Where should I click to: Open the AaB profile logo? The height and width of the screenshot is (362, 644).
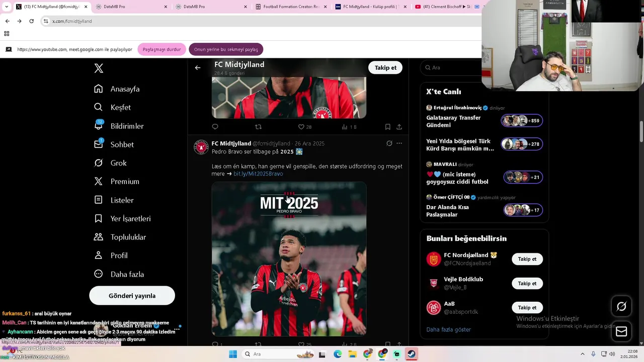[434, 307]
